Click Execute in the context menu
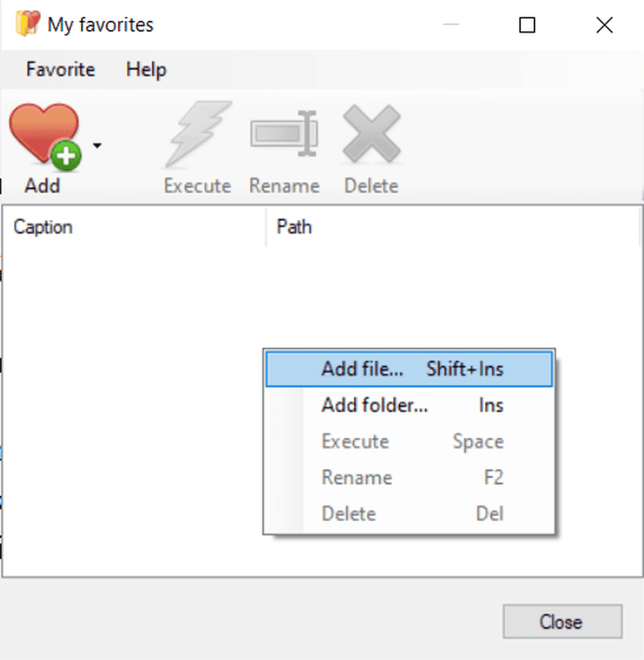The image size is (644, 660). tap(409, 442)
